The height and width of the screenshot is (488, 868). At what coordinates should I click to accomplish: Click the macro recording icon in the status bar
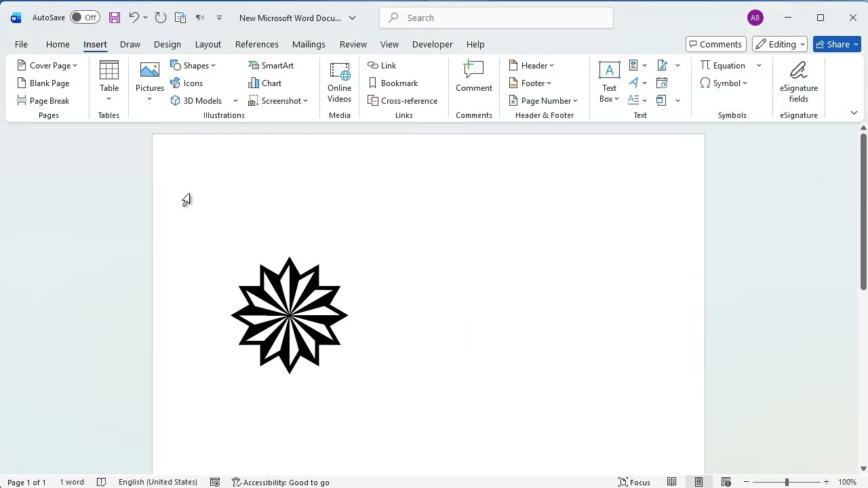[215, 482]
